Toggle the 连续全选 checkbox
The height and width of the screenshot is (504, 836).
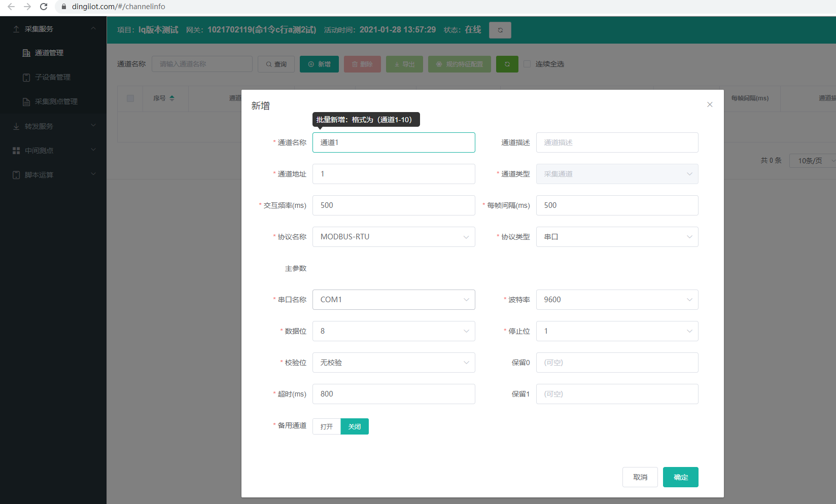click(x=527, y=64)
